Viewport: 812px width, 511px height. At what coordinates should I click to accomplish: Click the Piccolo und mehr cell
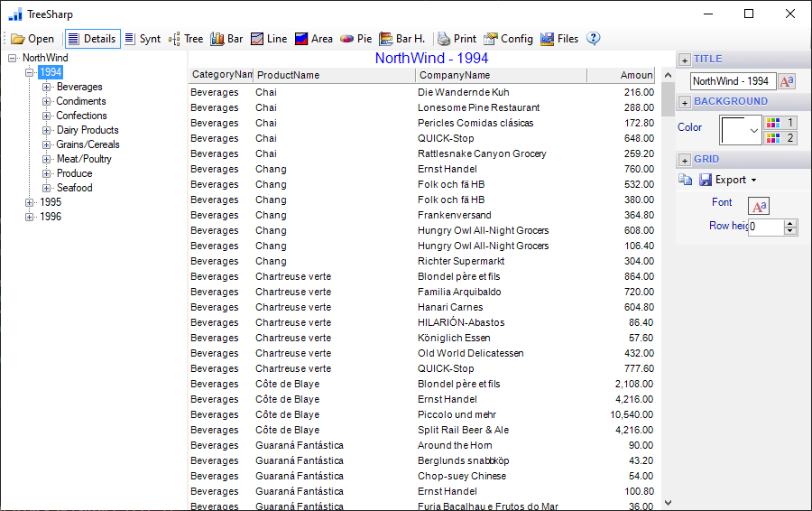click(457, 414)
